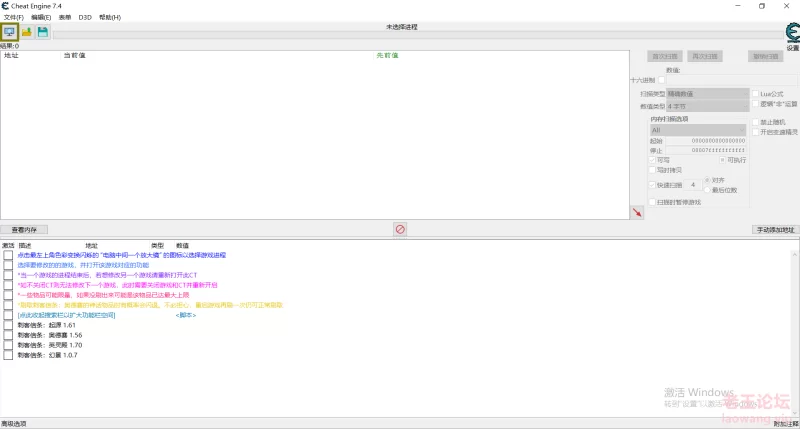Save table with the floppy disk icon
The width and height of the screenshot is (800, 429).
43,32
